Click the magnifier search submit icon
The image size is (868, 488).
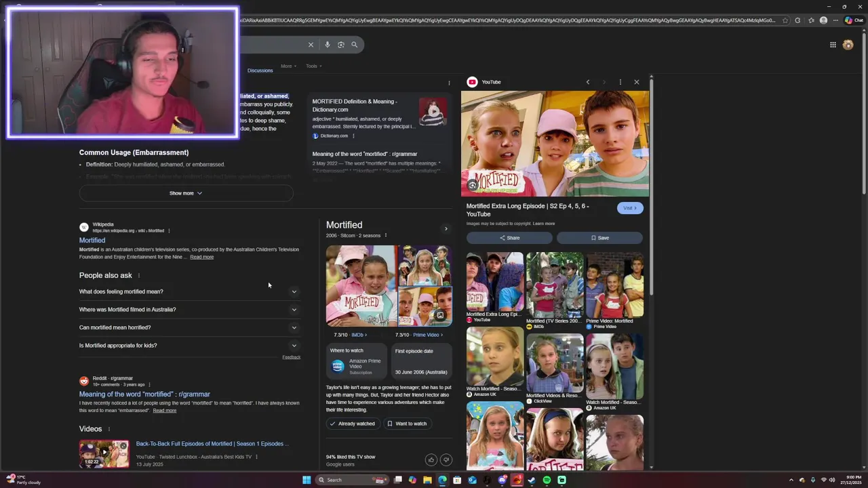coord(354,45)
